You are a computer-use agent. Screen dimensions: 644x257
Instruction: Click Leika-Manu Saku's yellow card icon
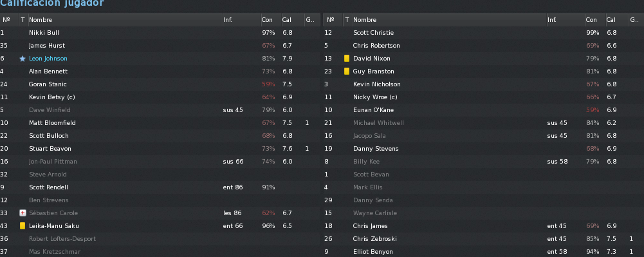pos(23,225)
